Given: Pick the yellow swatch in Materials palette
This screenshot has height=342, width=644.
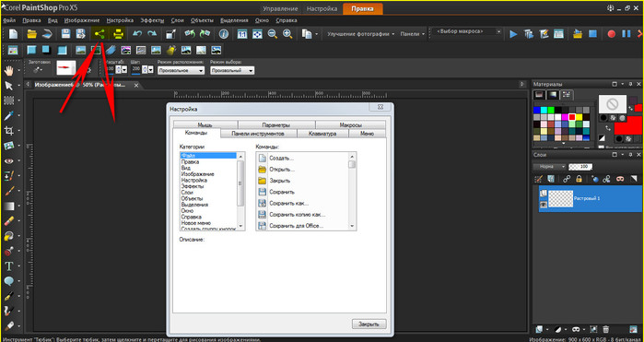Looking at the screenshot, I should pyautogui.click(x=580, y=117).
